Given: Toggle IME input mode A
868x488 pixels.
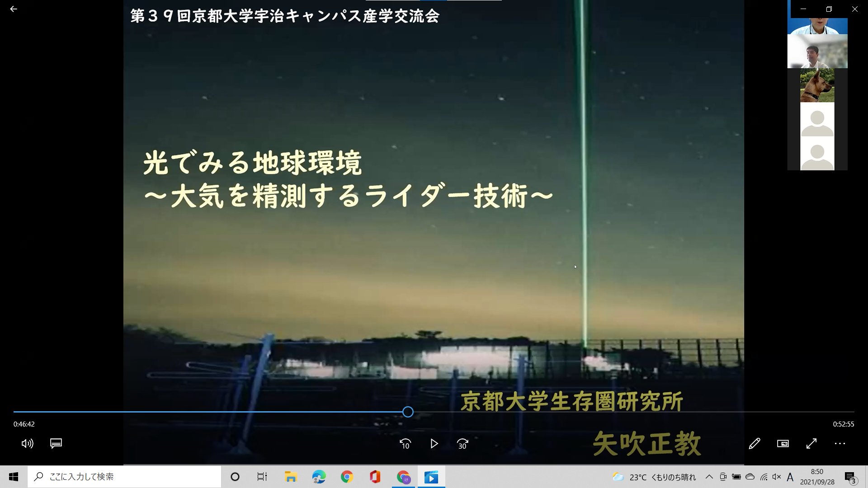Looking at the screenshot, I should coord(790,477).
